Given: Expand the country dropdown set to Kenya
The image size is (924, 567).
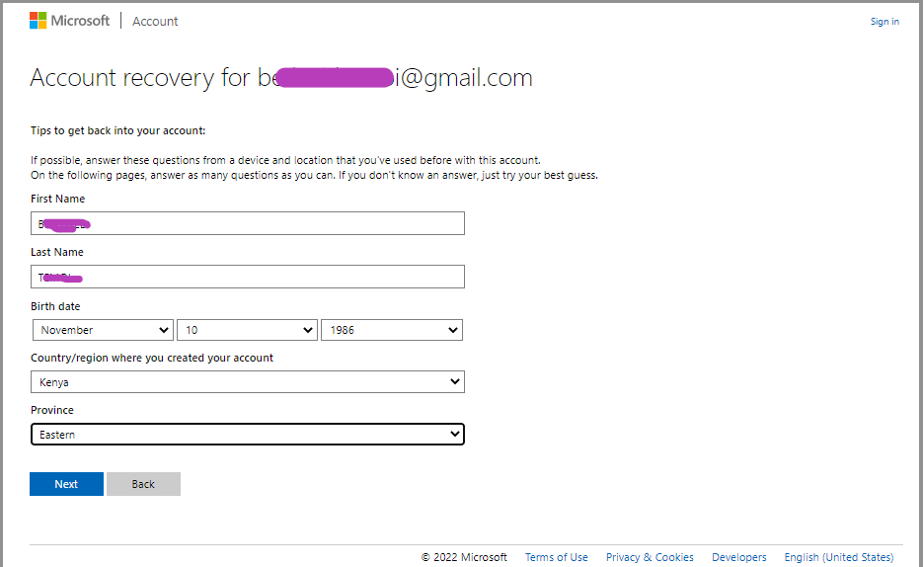Looking at the screenshot, I should (248, 382).
